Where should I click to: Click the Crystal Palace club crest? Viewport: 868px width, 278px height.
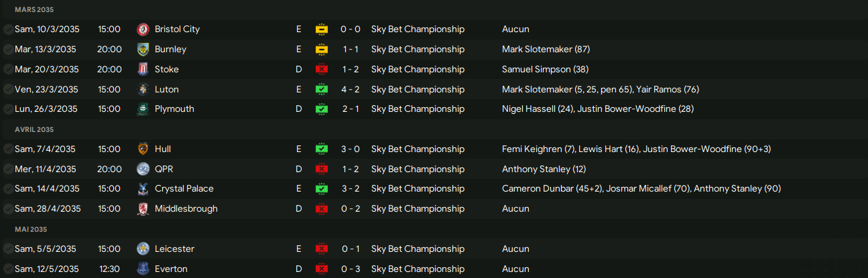(x=142, y=189)
